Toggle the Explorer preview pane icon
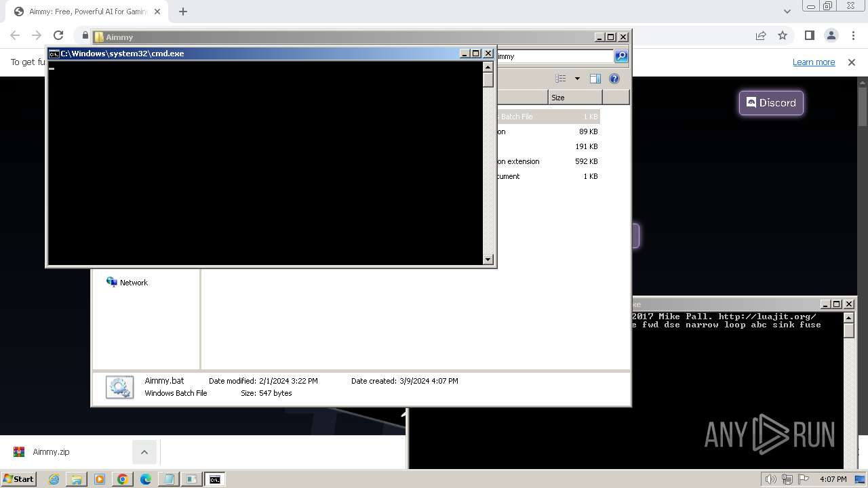Image resolution: width=868 pixels, height=488 pixels. coord(595,79)
